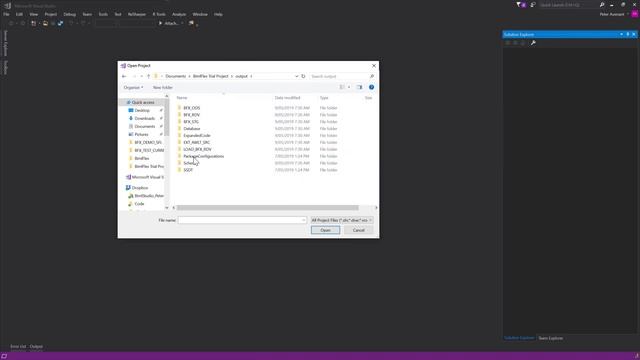Change the view layout icon

pyautogui.click(x=342, y=87)
